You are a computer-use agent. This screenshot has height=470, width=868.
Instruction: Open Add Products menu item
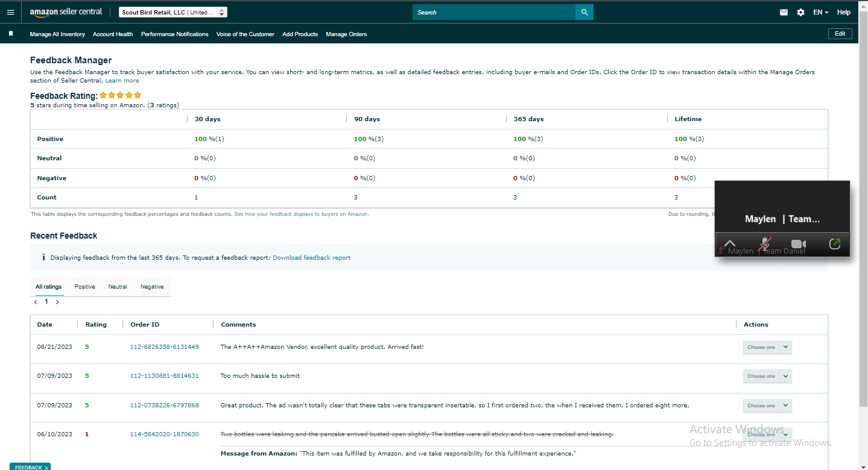click(300, 34)
